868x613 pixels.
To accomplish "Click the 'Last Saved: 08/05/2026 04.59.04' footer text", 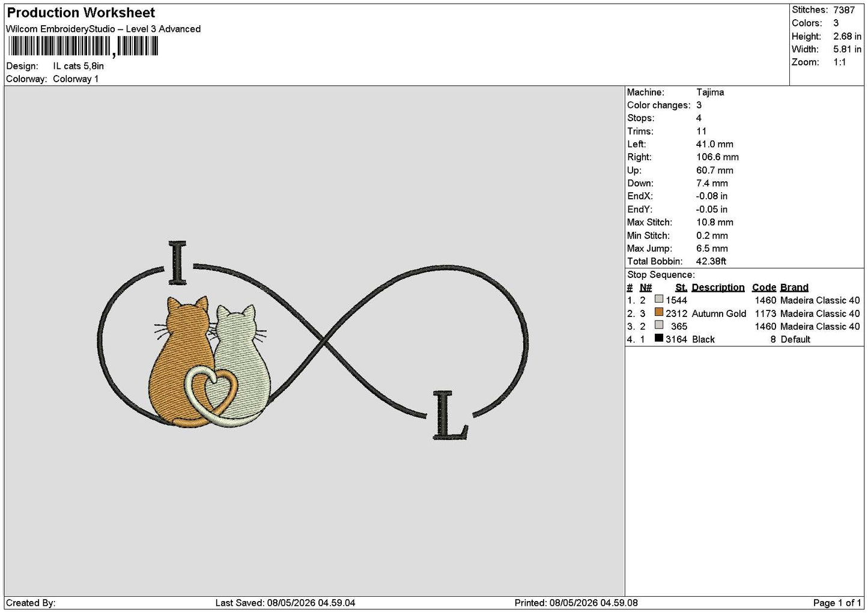I will (285, 603).
